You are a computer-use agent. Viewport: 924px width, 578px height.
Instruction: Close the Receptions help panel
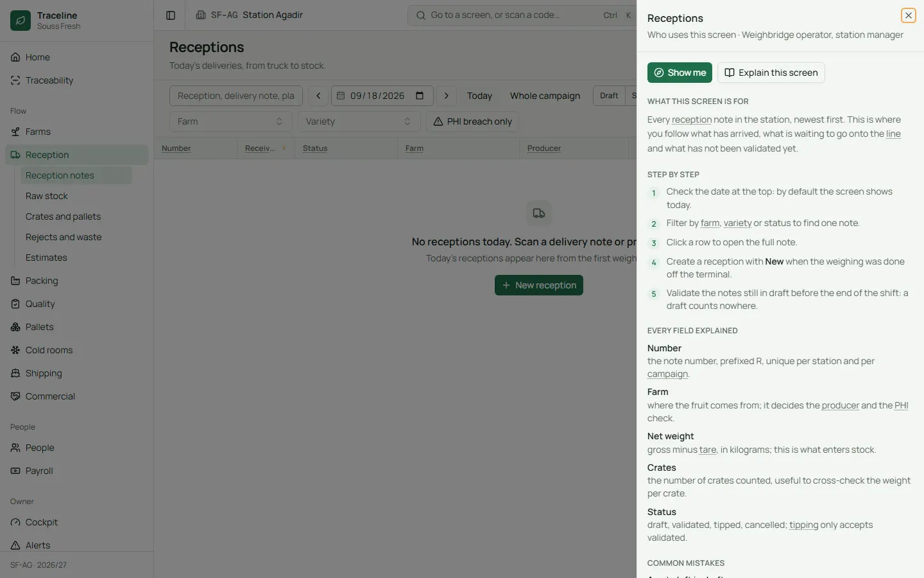pyautogui.click(x=908, y=15)
